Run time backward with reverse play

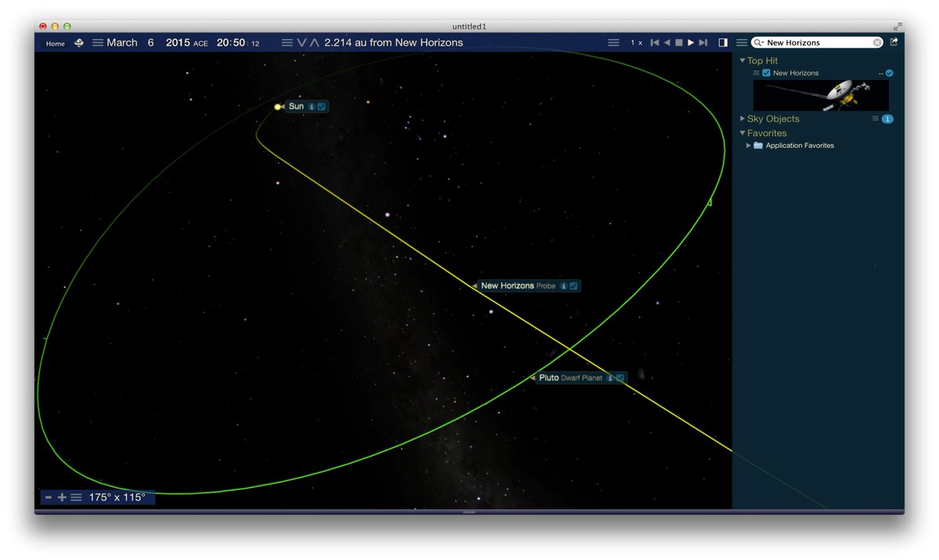tap(667, 43)
